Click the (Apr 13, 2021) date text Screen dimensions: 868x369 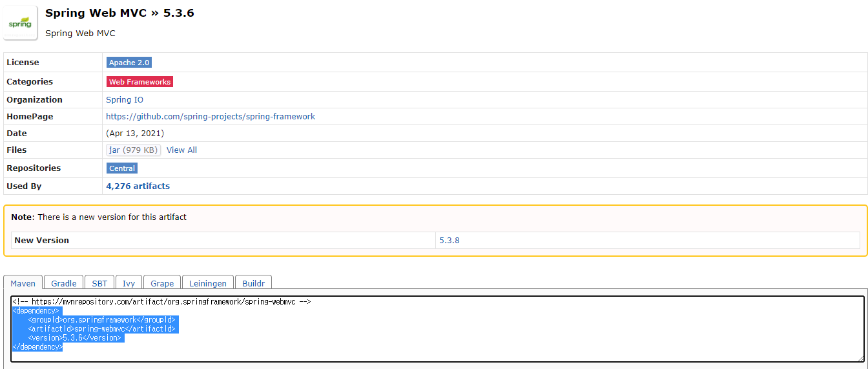(x=135, y=134)
